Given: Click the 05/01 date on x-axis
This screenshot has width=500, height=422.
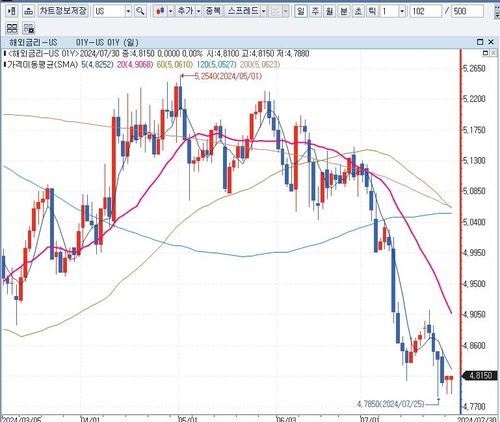Looking at the screenshot, I should click(x=188, y=419).
